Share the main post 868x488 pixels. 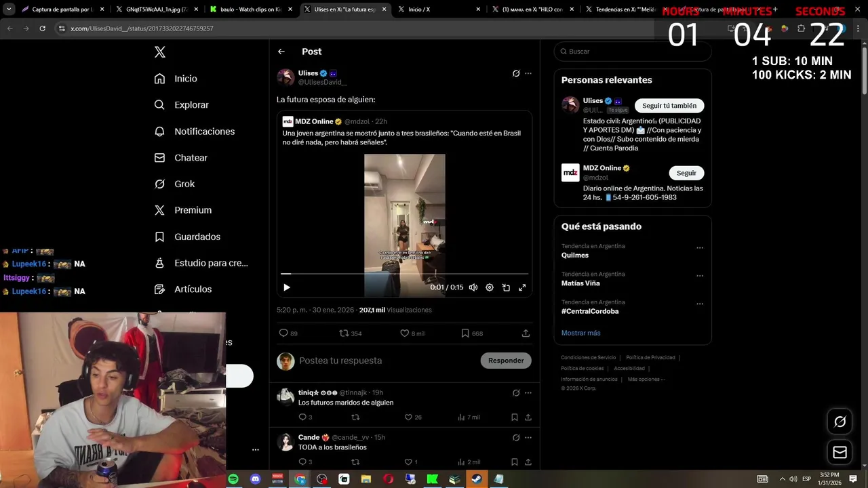coord(526,333)
